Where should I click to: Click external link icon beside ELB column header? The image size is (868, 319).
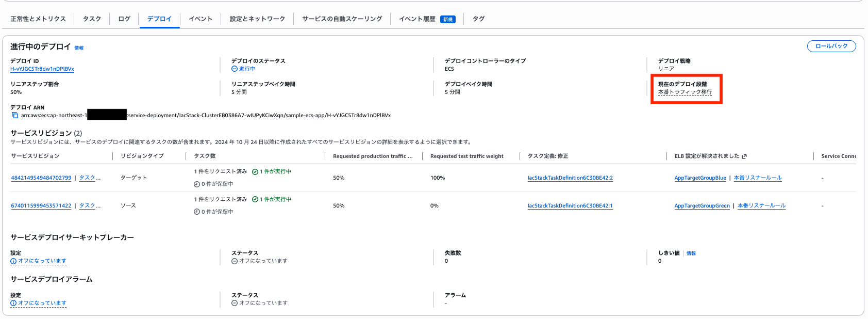coord(744,156)
